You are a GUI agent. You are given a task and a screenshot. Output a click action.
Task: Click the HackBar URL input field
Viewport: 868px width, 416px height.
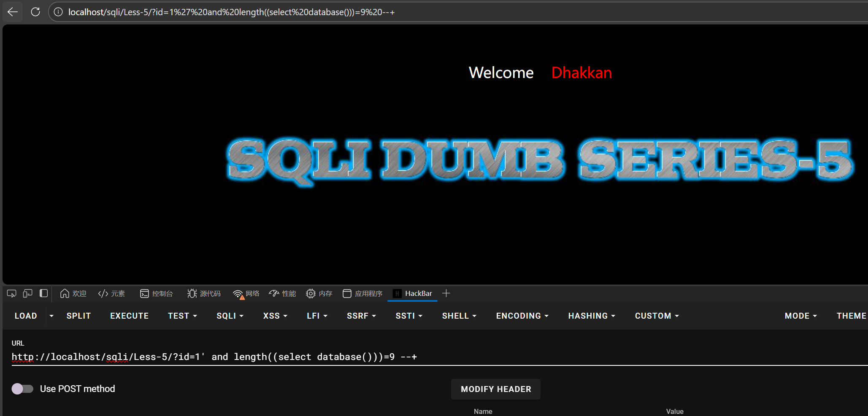pyautogui.click(x=439, y=357)
